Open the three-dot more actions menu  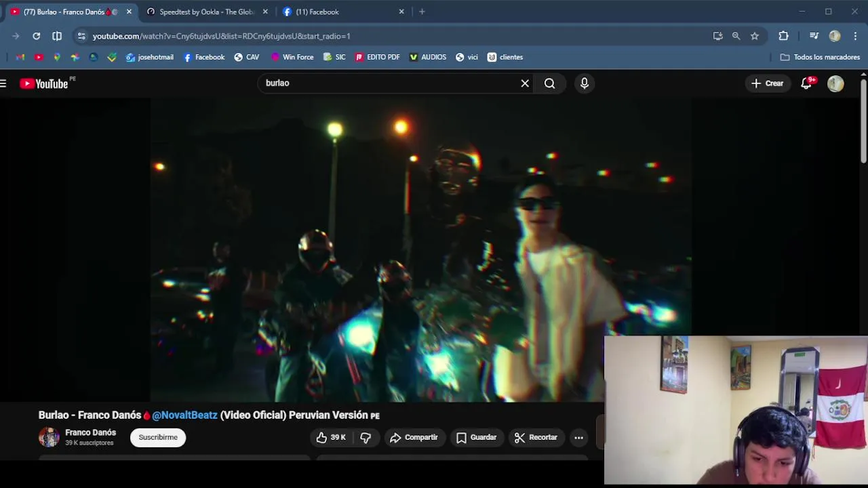(578, 438)
